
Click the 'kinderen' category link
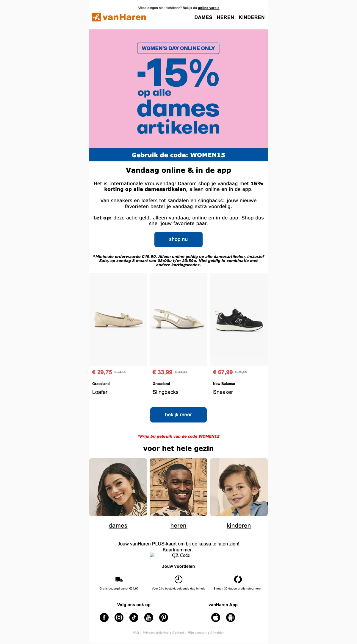point(239,526)
